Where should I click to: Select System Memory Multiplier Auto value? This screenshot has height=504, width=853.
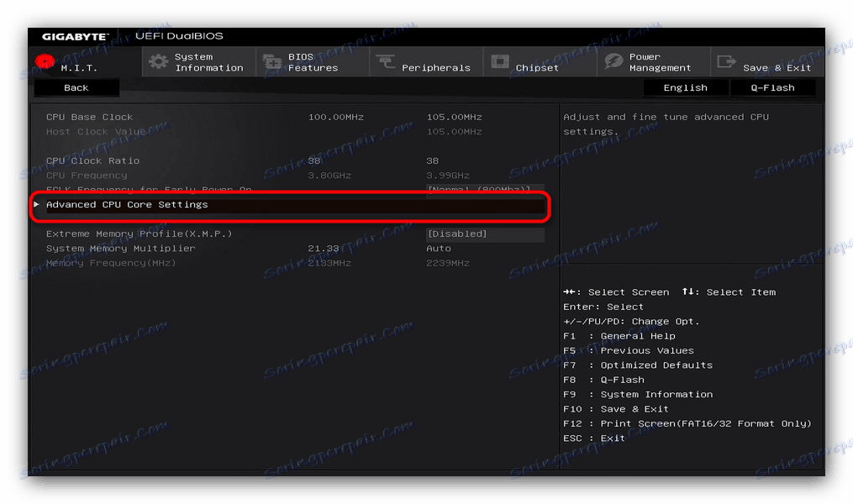(439, 249)
